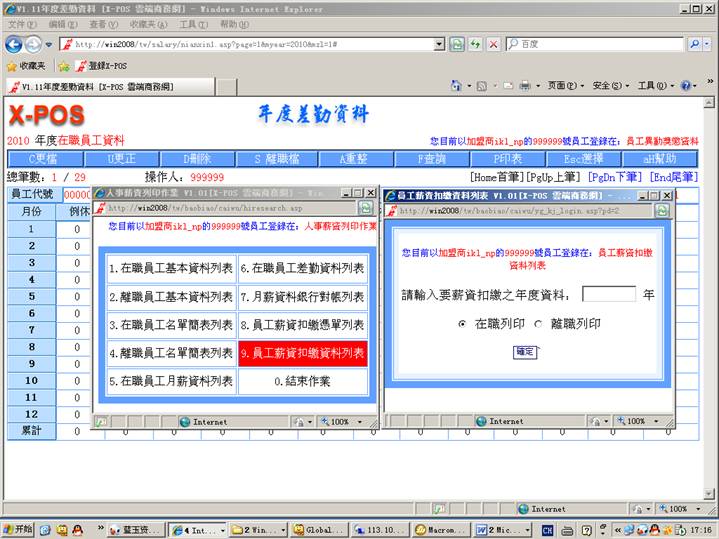The image size is (719, 539).
Task: Click the F查詢 function button
Action: [432, 159]
